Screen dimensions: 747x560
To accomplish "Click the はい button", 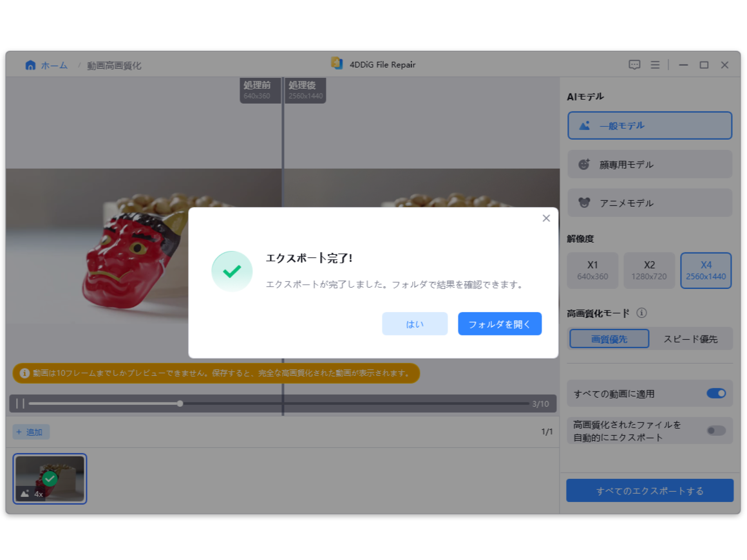I will [x=415, y=324].
